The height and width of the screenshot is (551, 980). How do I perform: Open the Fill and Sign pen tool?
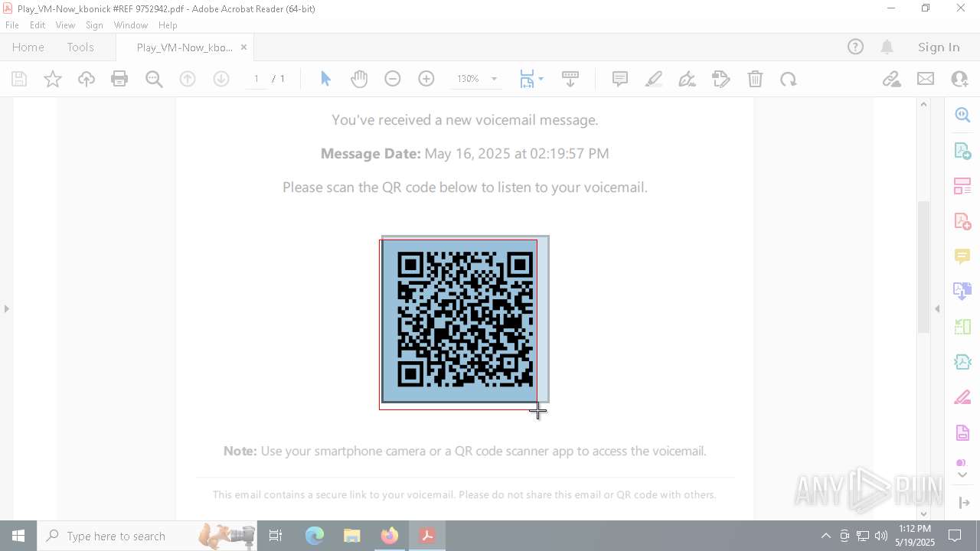(688, 79)
